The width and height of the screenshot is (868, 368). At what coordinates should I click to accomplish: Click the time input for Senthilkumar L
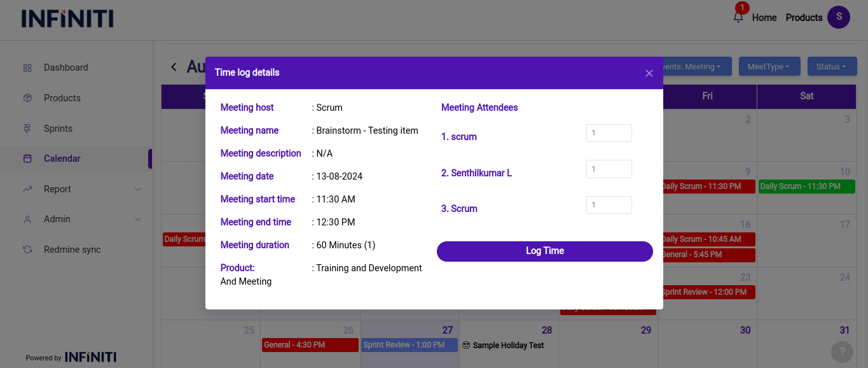(609, 169)
